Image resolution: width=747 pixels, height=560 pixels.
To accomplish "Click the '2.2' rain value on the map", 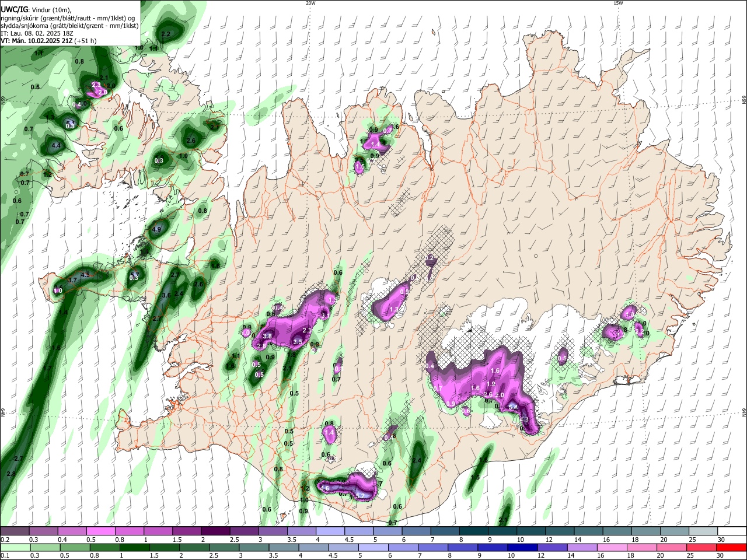I will [x=165, y=34].
